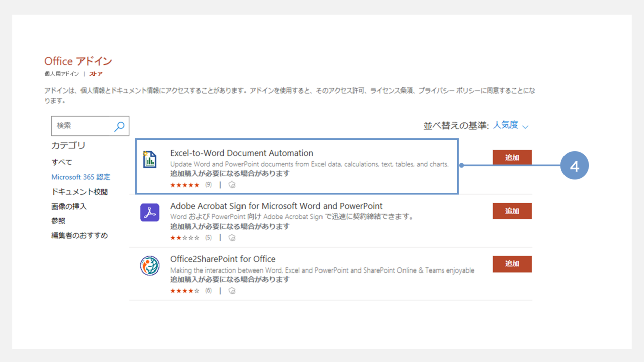Select the 参照 category
The height and width of the screenshot is (362, 644).
(x=58, y=221)
